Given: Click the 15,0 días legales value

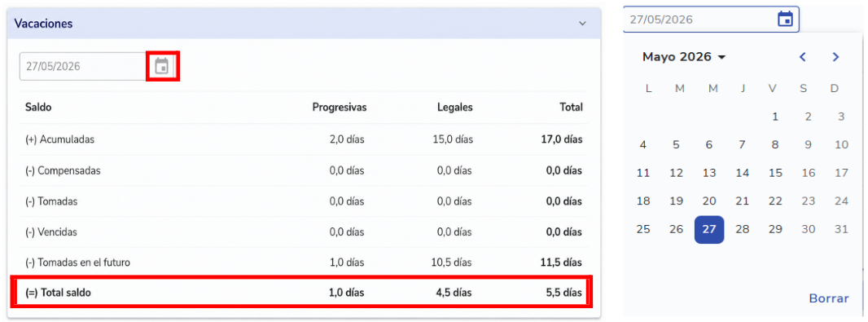Looking at the screenshot, I should tap(453, 139).
